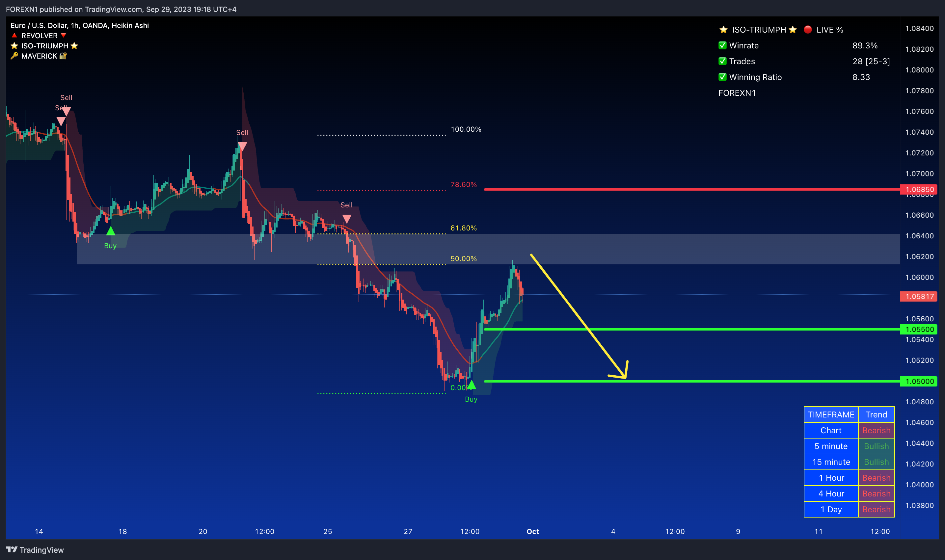Screen dimensions: 945x560
Task: Click the red 1.06850 price label
Action: pos(919,189)
